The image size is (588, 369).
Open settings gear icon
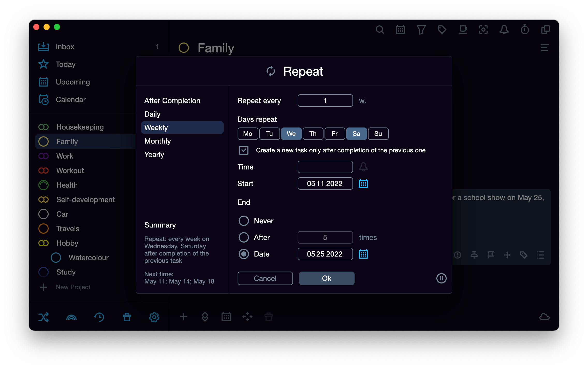pos(154,317)
